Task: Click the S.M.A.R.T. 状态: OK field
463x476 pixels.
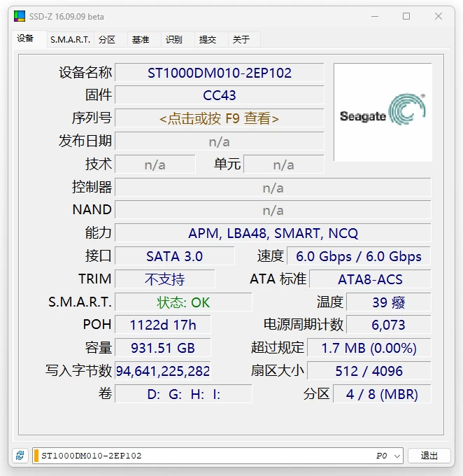Action: [183, 302]
